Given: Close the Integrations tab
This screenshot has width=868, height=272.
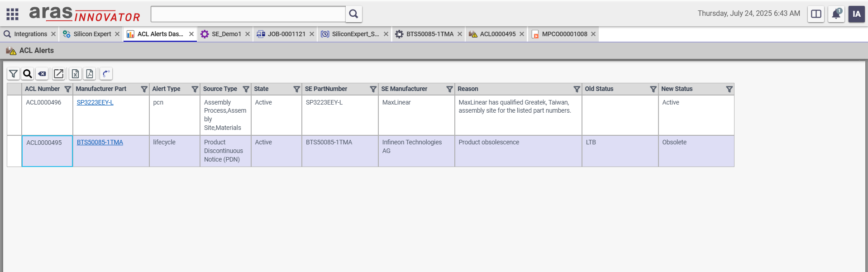Looking at the screenshot, I should [x=53, y=34].
